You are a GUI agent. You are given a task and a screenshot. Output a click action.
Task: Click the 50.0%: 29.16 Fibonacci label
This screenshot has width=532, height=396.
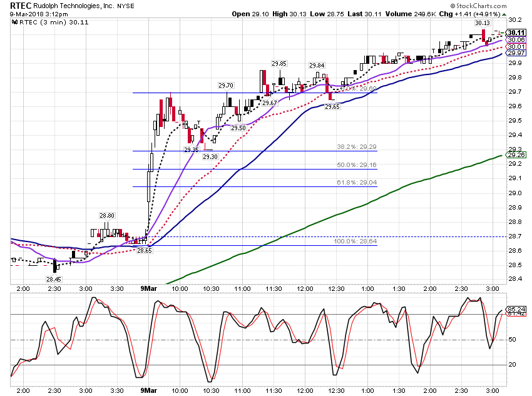coord(357,165)
